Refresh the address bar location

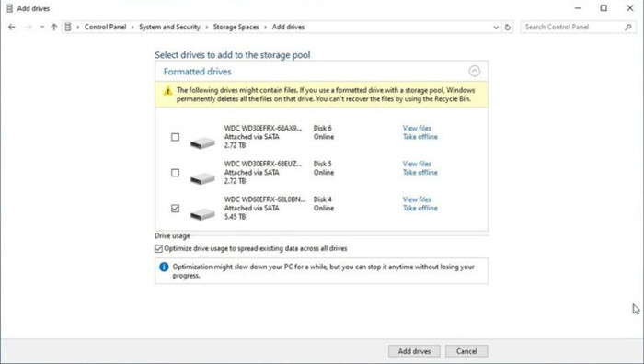[x=508, y=27]
